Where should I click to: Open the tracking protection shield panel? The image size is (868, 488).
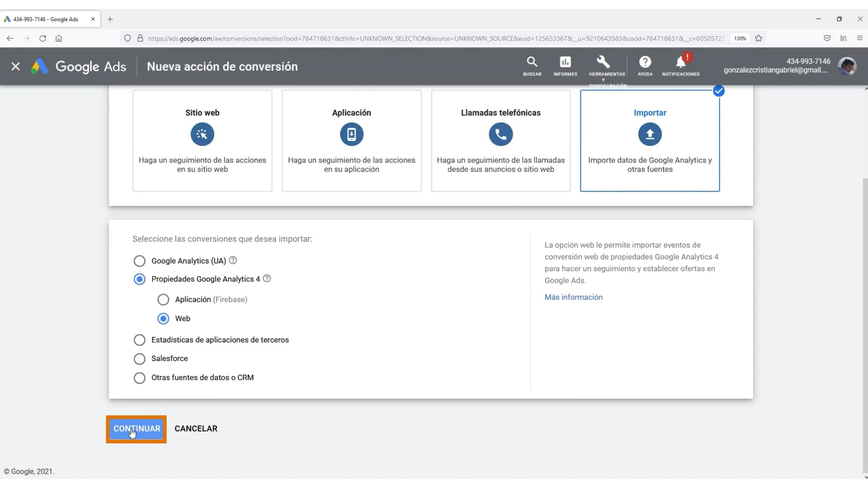127,38
